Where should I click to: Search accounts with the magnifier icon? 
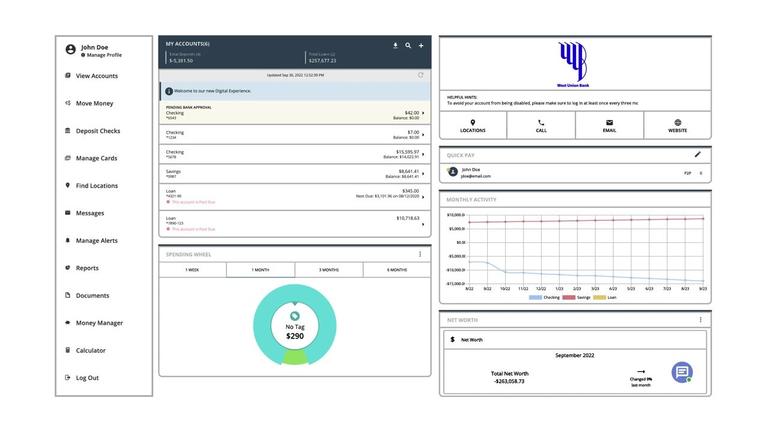pyautogui.click(x=408, y=46)
